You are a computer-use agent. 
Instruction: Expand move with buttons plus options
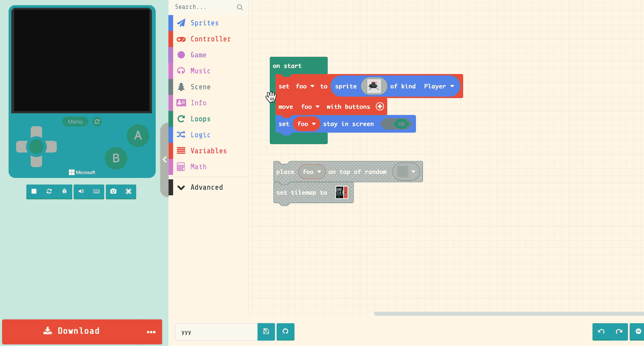(380, 107)
